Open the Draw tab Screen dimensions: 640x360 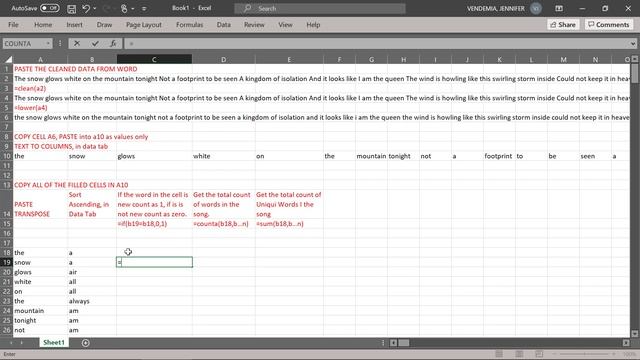pyautogui.click(x=104, y=25)
